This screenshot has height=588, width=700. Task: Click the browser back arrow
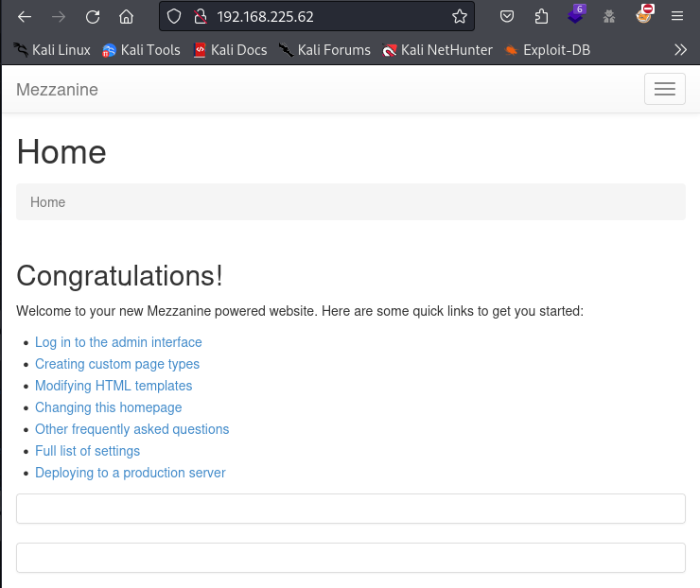point(26,16)
